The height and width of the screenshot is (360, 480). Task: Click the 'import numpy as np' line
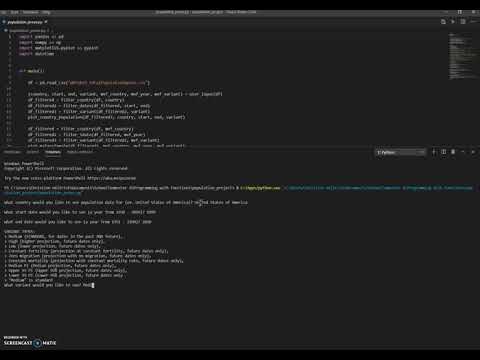[x=40, y=42]
